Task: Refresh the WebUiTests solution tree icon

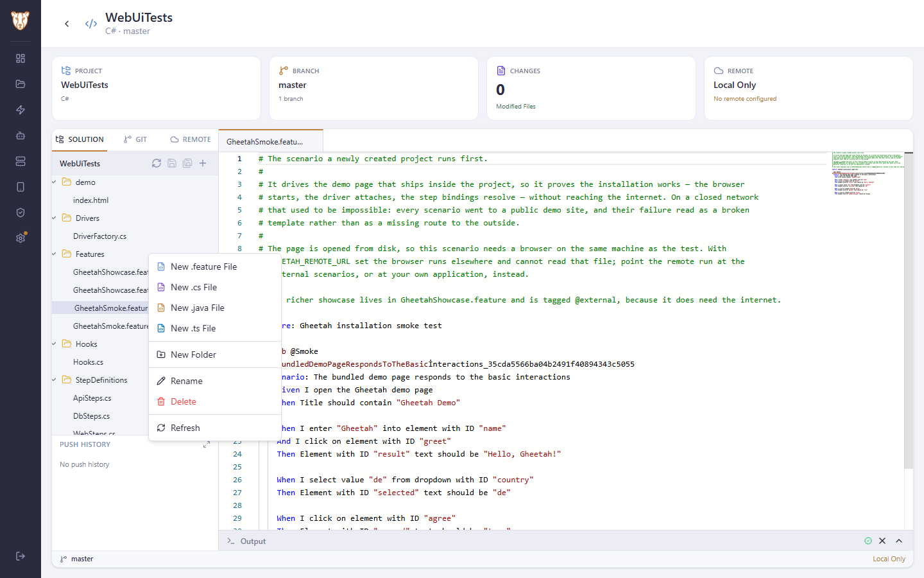Action: coord(157,163)
